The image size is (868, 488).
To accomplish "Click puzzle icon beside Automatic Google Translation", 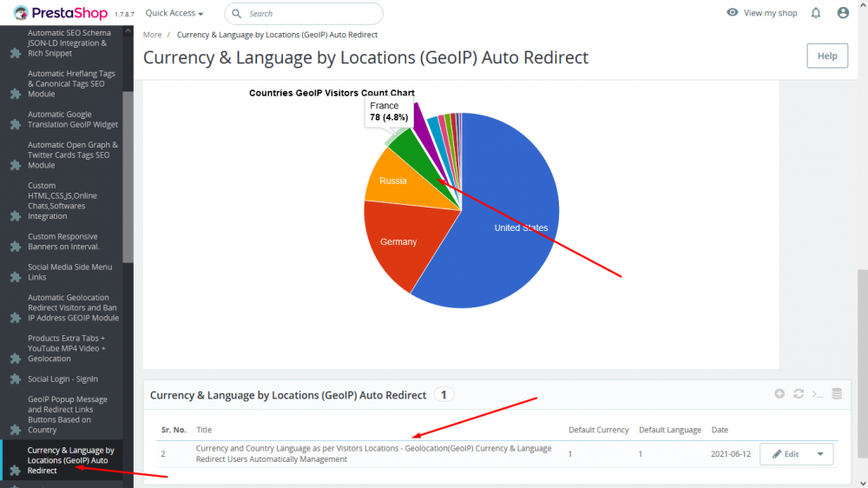I will tap(16, 125).
